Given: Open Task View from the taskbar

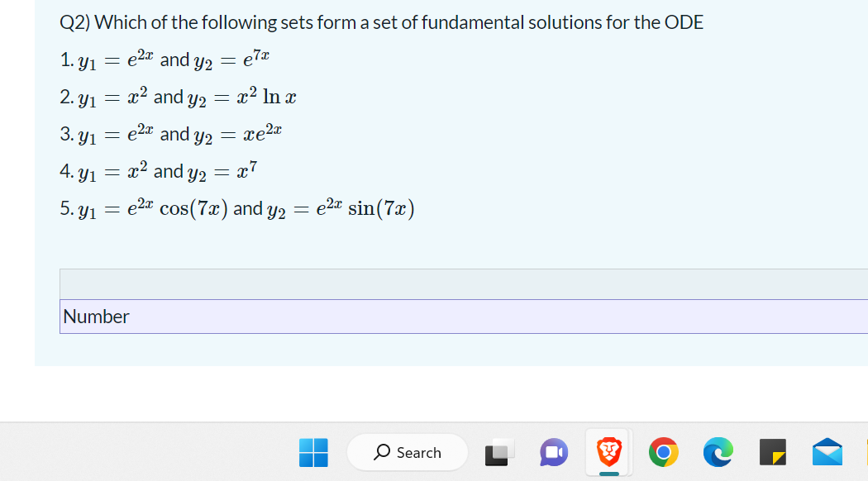Looking at the screenshot, I should click(499, 452).
